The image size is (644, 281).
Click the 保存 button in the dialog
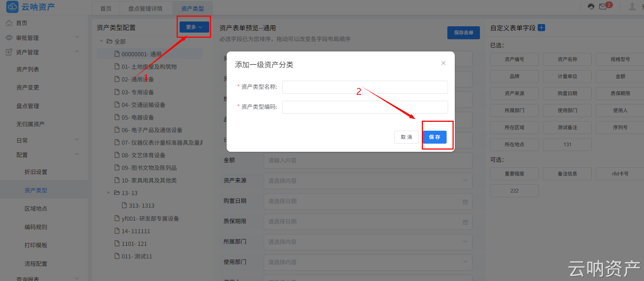coord(434,137)
